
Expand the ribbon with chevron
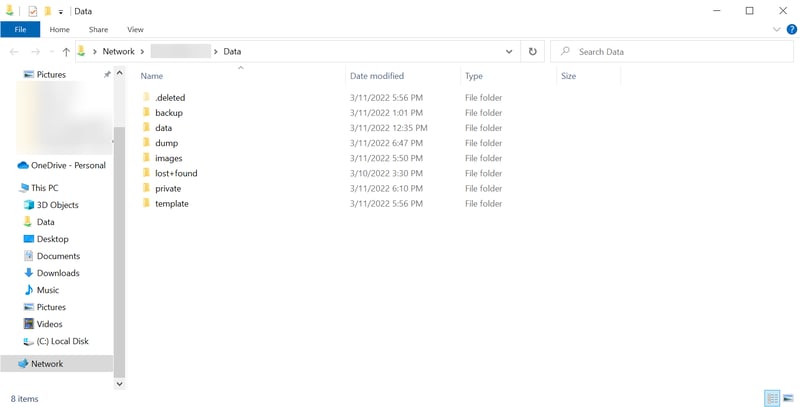pos(777,30)
